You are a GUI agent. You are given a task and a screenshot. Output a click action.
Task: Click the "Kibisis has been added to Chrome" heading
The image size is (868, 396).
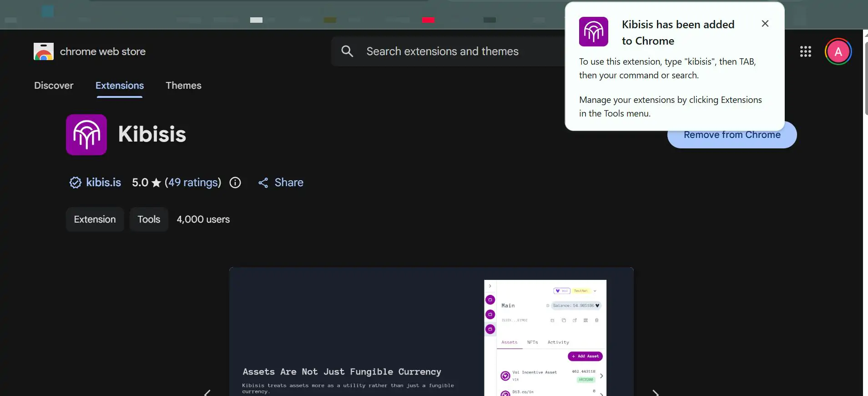coord(678,33)
